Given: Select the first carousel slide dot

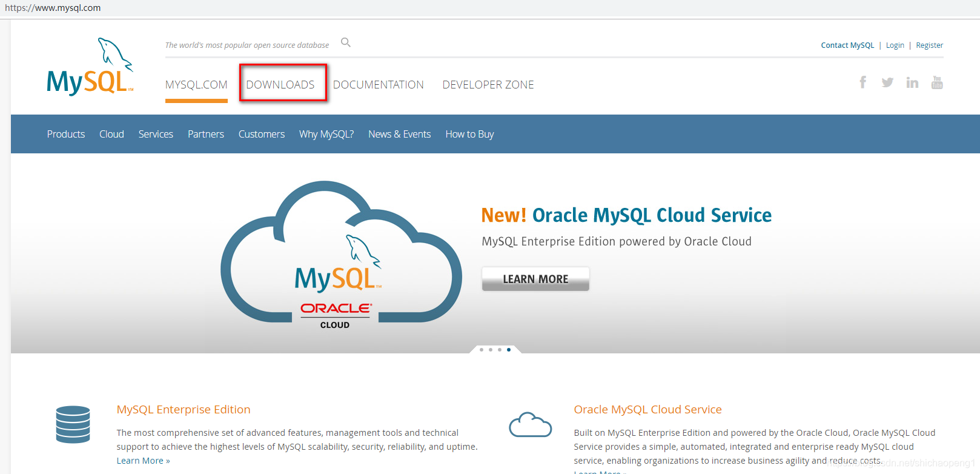Looking at the screenshot, I should pyautogui.click(x=482, y=350).
